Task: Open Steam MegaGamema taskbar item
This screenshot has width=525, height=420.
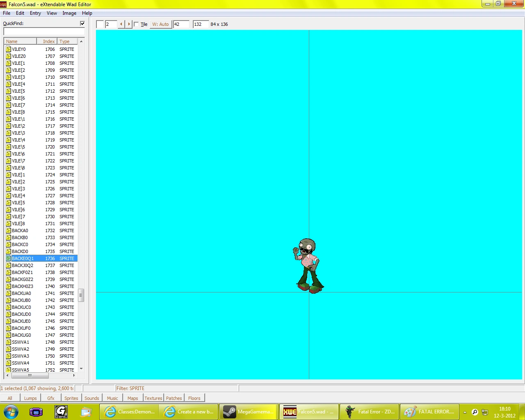Action: click(x=249, y=412)
